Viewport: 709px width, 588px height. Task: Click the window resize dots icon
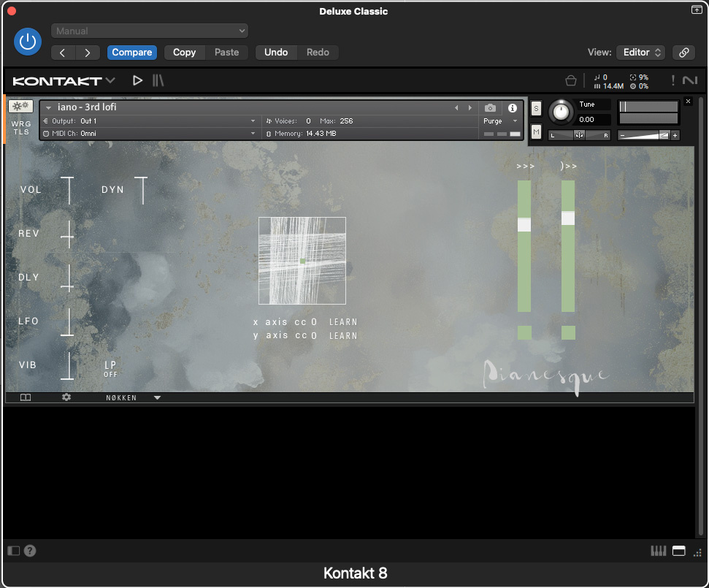tap(698, 552)
